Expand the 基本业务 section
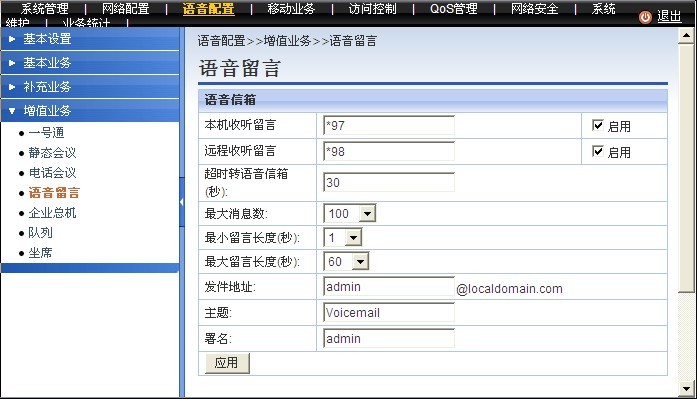697x399 pixels. (90, 63)
